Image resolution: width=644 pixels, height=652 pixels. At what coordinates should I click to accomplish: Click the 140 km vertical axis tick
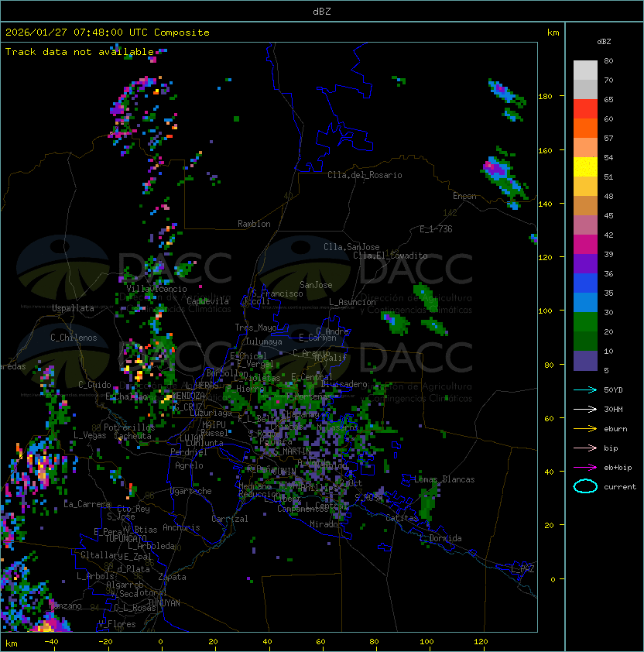point(545,204)
